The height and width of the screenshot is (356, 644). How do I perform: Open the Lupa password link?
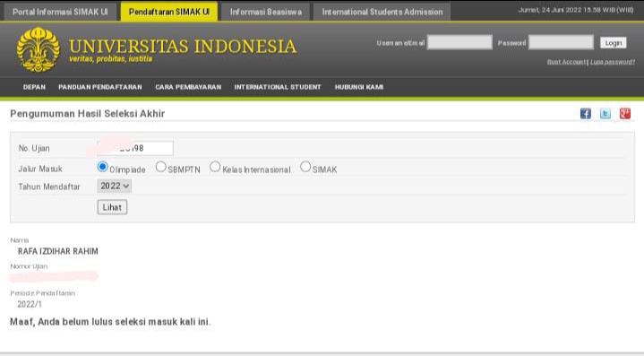[x=613, y=62]
